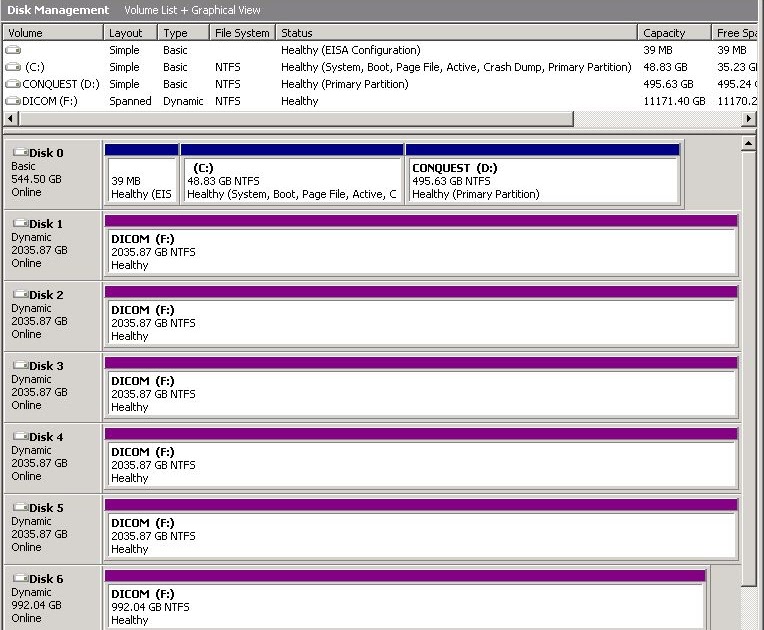Click the EISA Configuration volume drive icon

tap(13, 50)
